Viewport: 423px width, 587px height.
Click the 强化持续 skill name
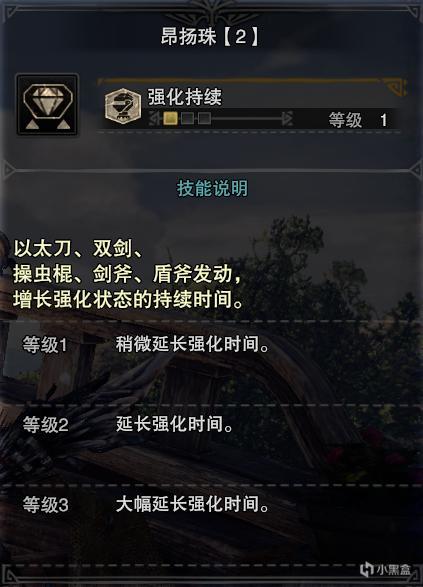click(185, 97)
